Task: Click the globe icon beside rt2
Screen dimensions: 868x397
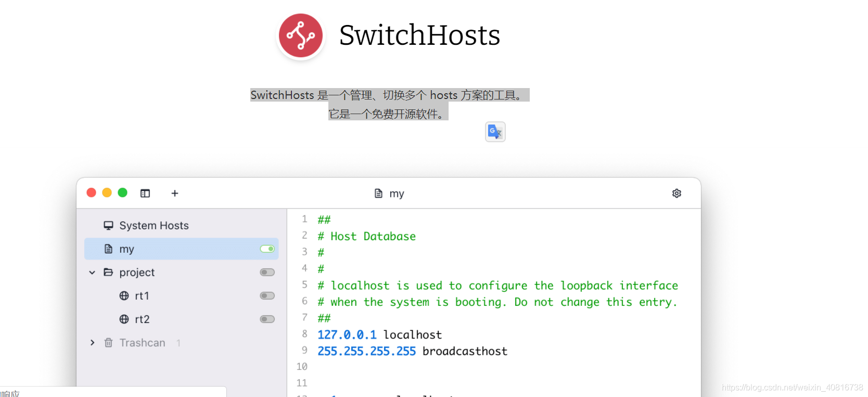Action: click(x=124, y=319)
